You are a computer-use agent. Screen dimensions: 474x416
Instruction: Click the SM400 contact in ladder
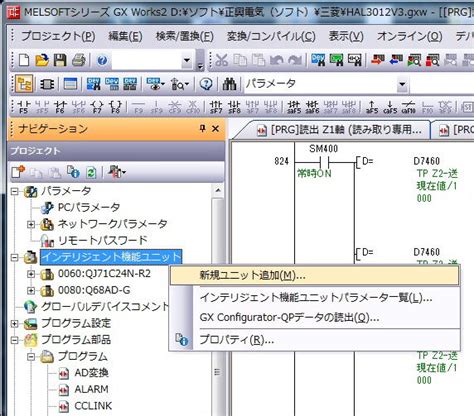(x=324, y=162)
